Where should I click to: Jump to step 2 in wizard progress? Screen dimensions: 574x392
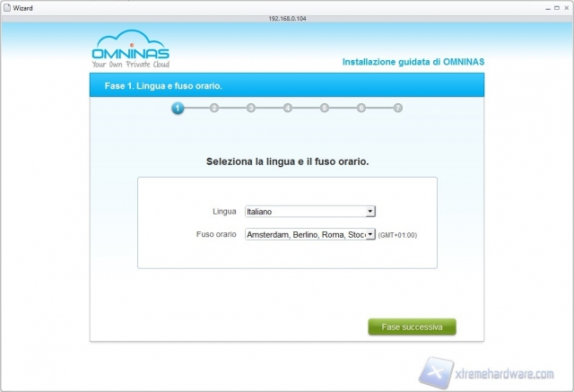(214, 108)
